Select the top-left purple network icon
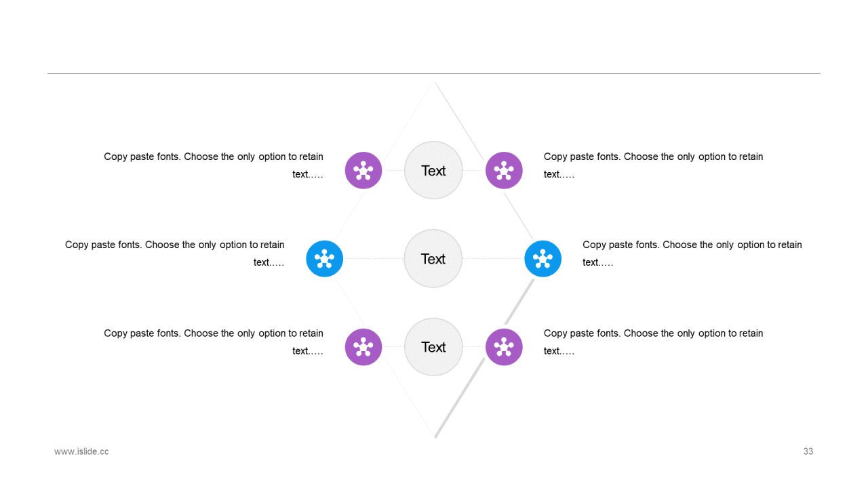 363,170
